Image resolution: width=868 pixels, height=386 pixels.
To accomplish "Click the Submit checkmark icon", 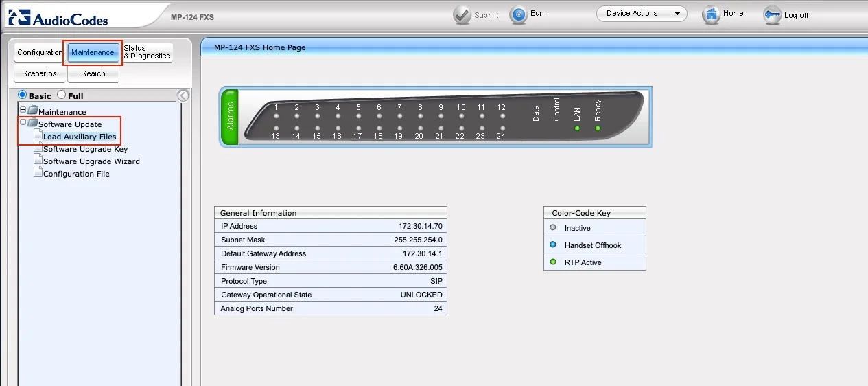I will click(x=462, y=15).
